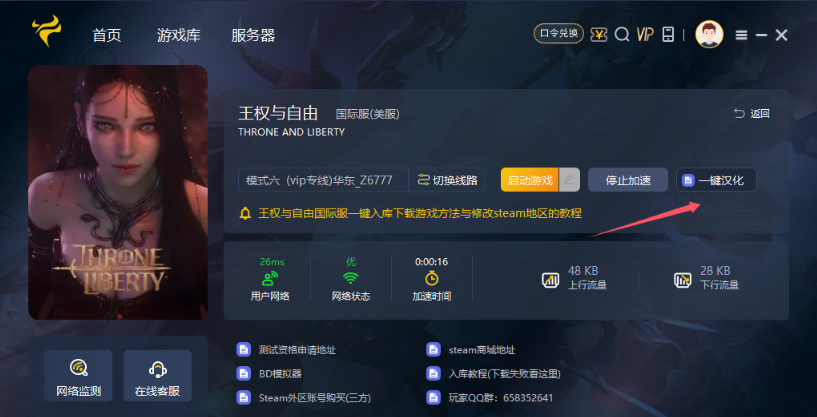Click the 口令兑换 button
This screenshot has width=817, height=417.
pos(559,34)
